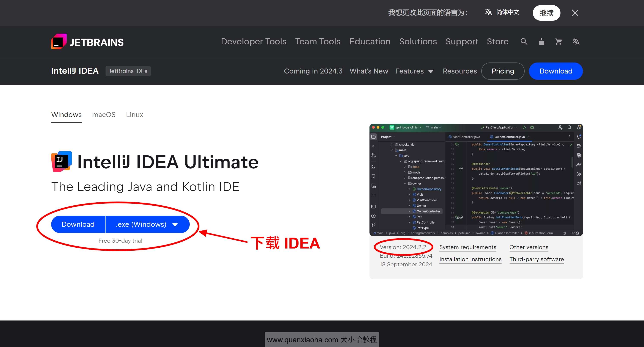Open the Team Tools menu
This screenshot has height=347, width=644.
tap(318, 41)
